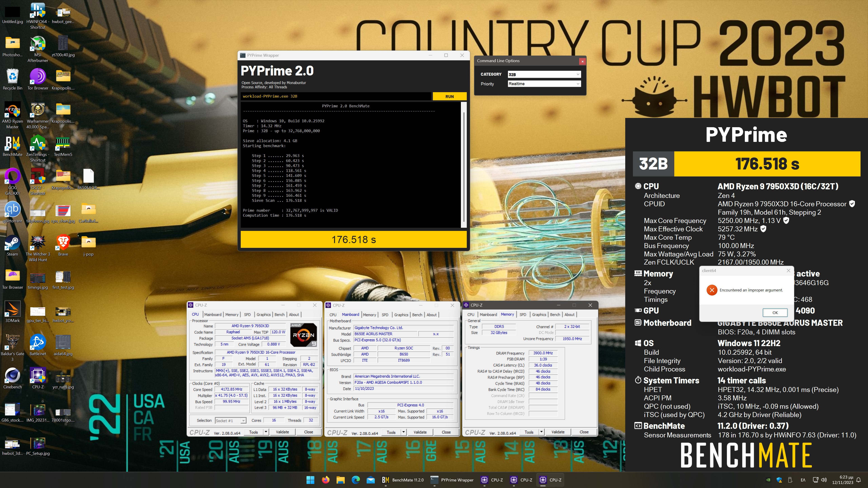Screen dimensions: 868x488
Task: Open Selection Socket #1 dropdown in CPU-Z
Action: click(231, 421)
